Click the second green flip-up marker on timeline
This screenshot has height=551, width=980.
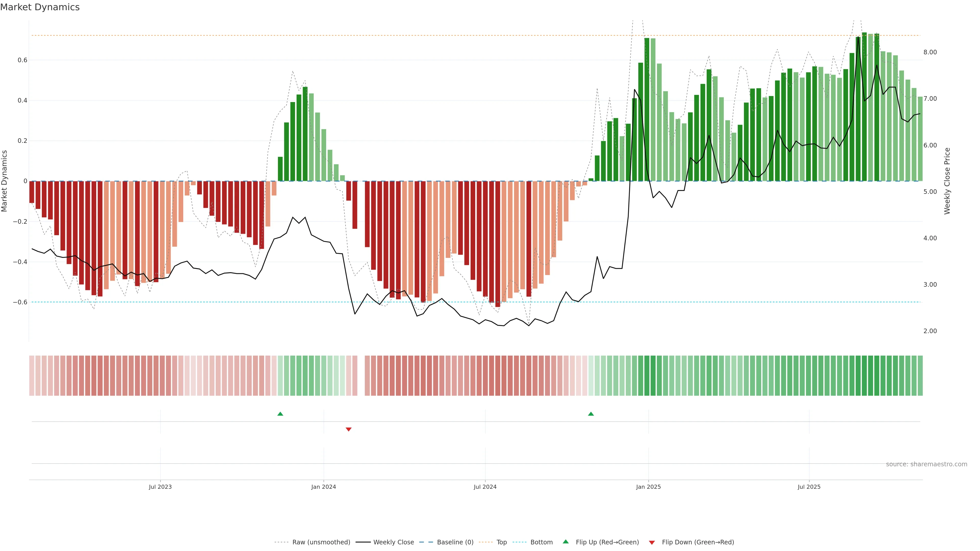pos(591,414)
